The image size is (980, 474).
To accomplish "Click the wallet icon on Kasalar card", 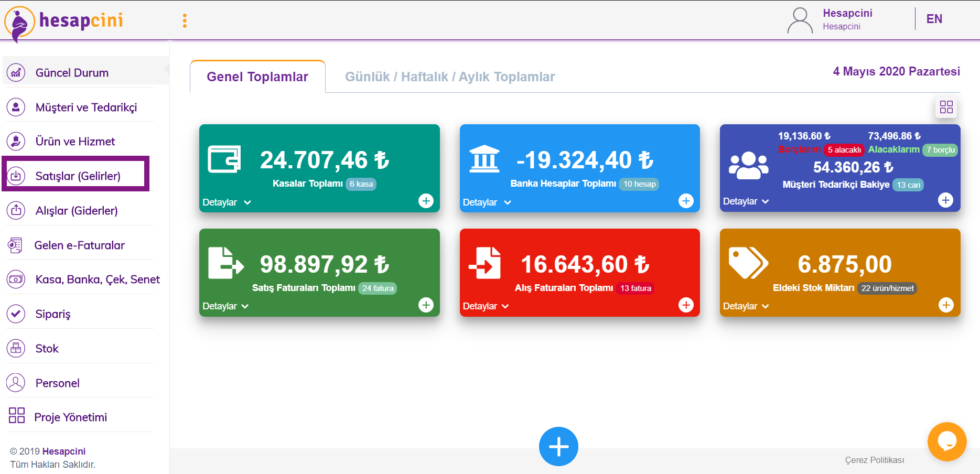I will (224, 159).
